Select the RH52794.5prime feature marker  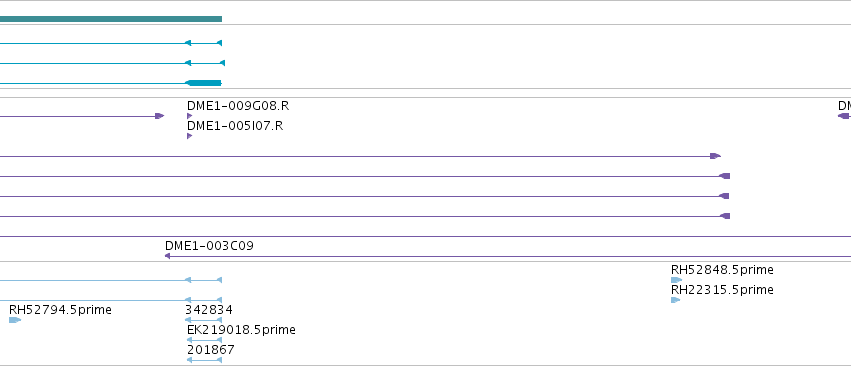[15, 320]
